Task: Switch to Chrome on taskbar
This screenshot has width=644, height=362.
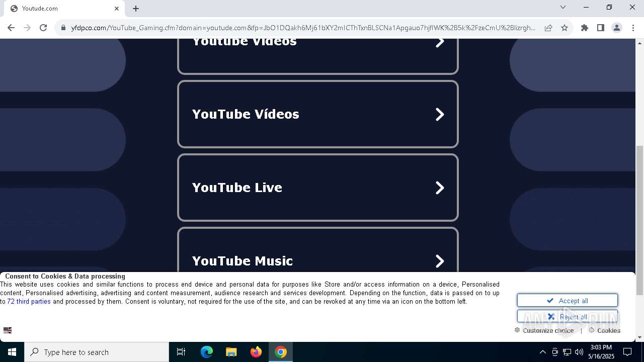Action: (281, 352)
